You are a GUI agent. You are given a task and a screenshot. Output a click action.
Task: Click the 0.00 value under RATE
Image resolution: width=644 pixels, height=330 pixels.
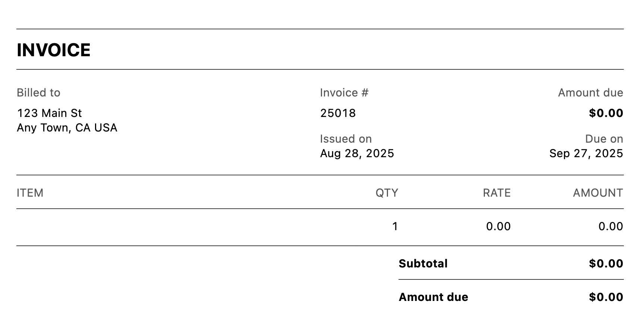(498, 226)
